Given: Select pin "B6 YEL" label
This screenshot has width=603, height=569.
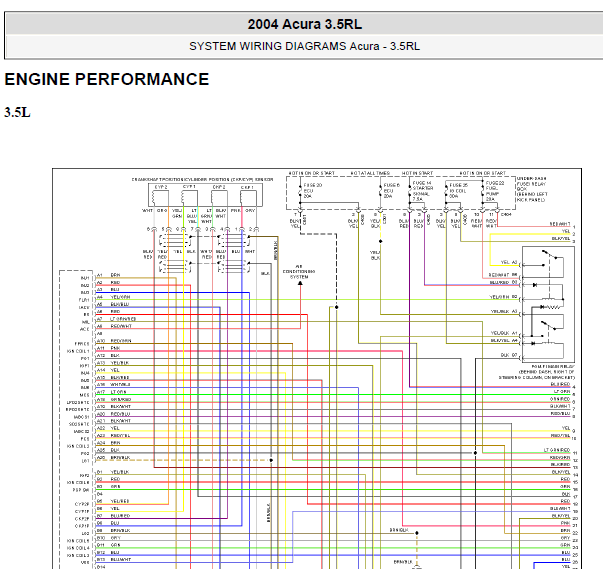Looking at the screenshot, I should pyautogui.click(x=108, y=508).
